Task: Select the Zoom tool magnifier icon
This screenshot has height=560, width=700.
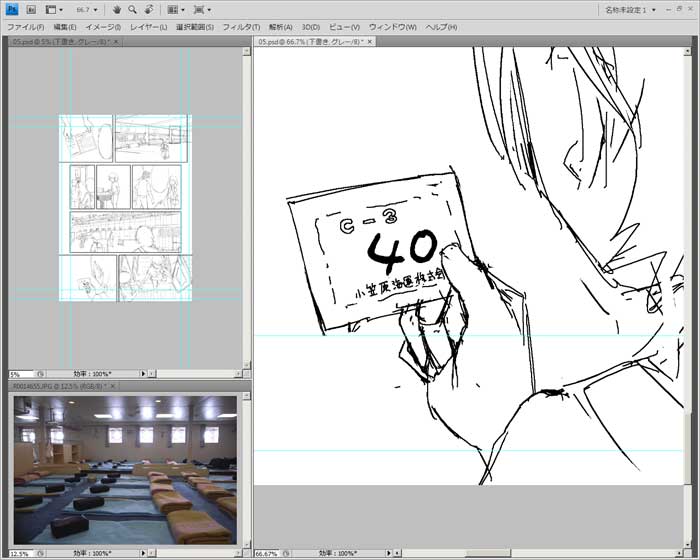Action: click(132, 9)
